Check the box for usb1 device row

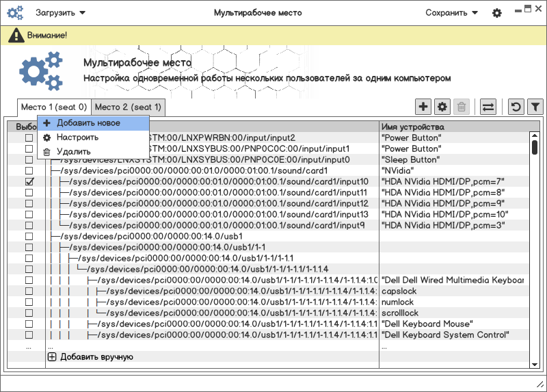click(x=29, y=236)
